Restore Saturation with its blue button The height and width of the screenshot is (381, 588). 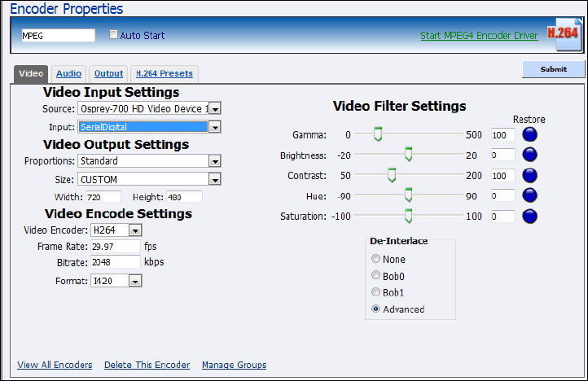530,216
